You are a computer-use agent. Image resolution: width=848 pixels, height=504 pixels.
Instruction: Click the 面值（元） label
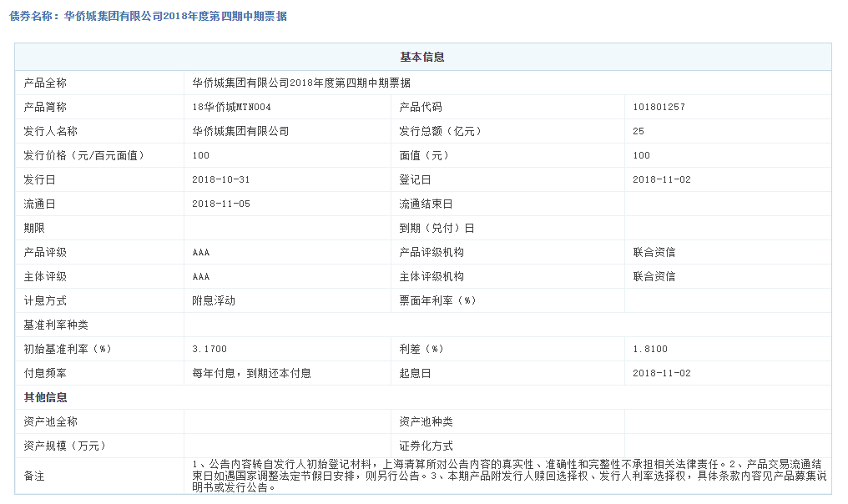pos(424,156)
